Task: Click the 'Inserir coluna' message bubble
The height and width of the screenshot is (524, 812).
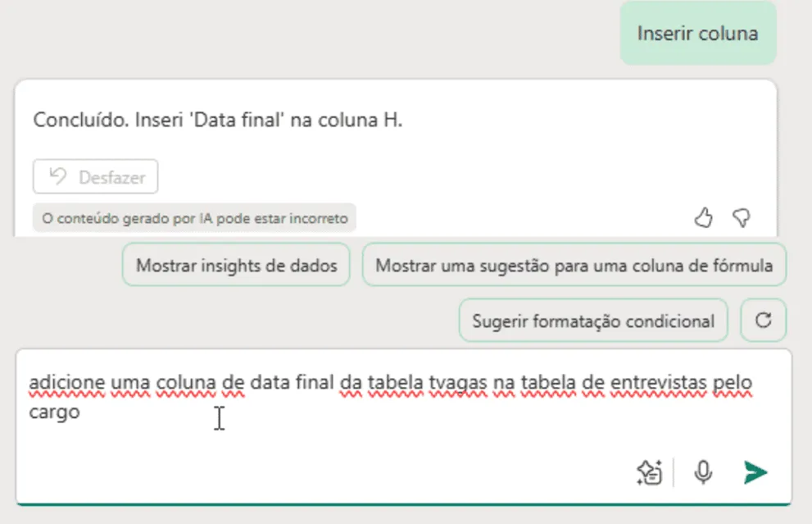Action: coord(697,33)
